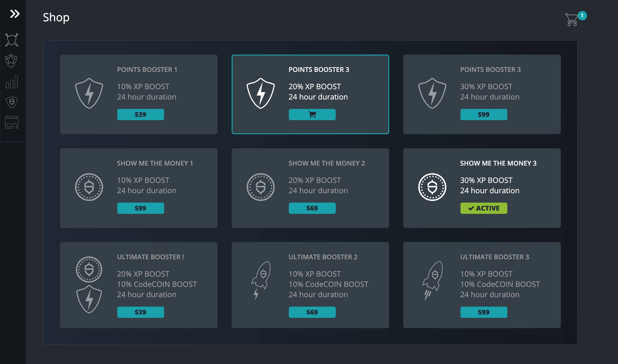Click rocket icon of Ultimate Booster 2
The height and width of the screenshot is (364, 618).
tap(261, 280)
